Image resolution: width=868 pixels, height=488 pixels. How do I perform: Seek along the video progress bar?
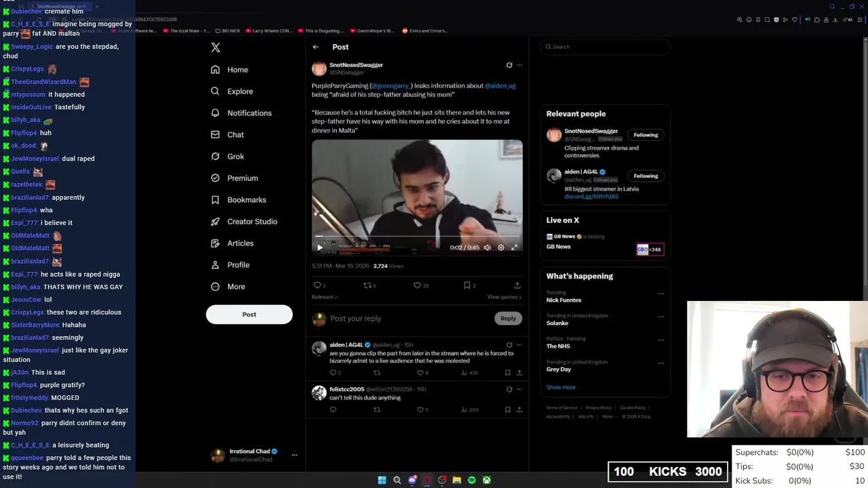417,237
